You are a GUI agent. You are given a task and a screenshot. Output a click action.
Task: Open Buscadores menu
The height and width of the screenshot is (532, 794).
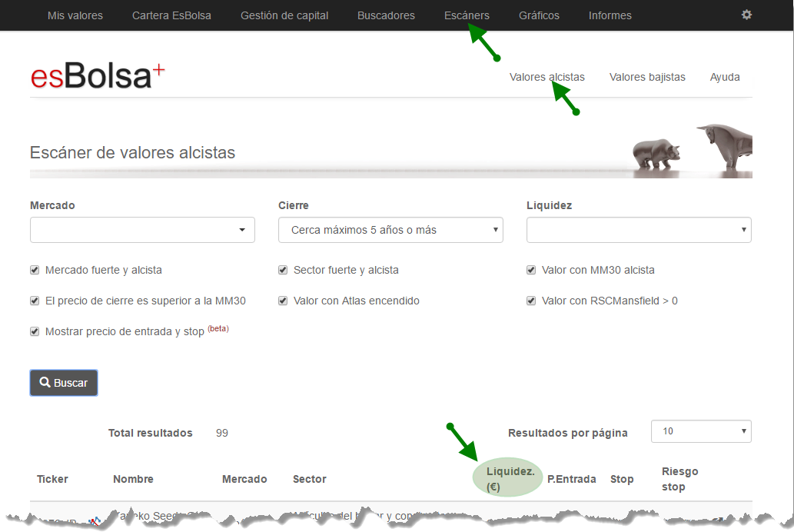(x=386, y=15)
